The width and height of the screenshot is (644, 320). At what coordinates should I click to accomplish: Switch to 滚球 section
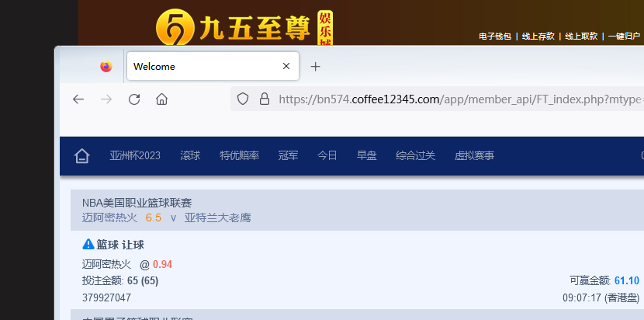click(190, 156)
